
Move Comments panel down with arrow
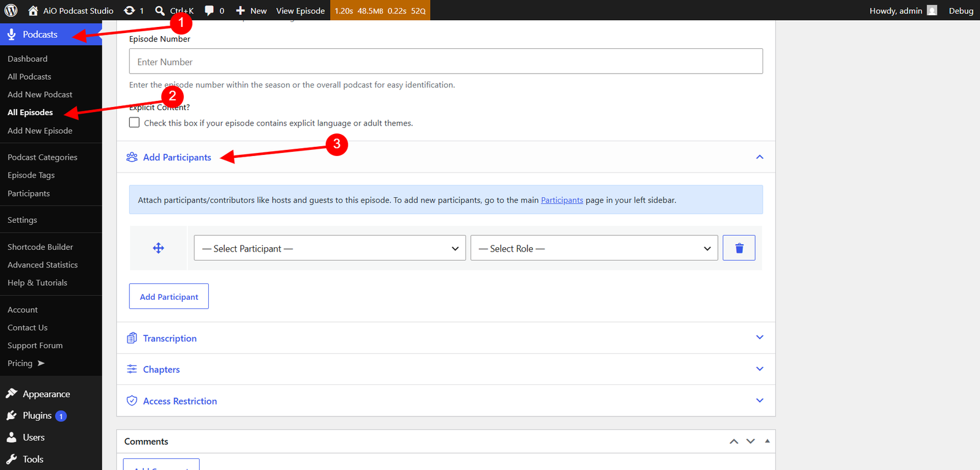pyautogui.click(x=750, y=441)
